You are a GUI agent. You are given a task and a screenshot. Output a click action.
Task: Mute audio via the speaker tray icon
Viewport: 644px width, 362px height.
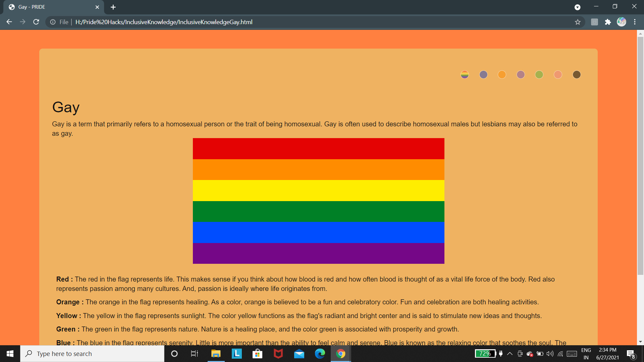point(550,354)
